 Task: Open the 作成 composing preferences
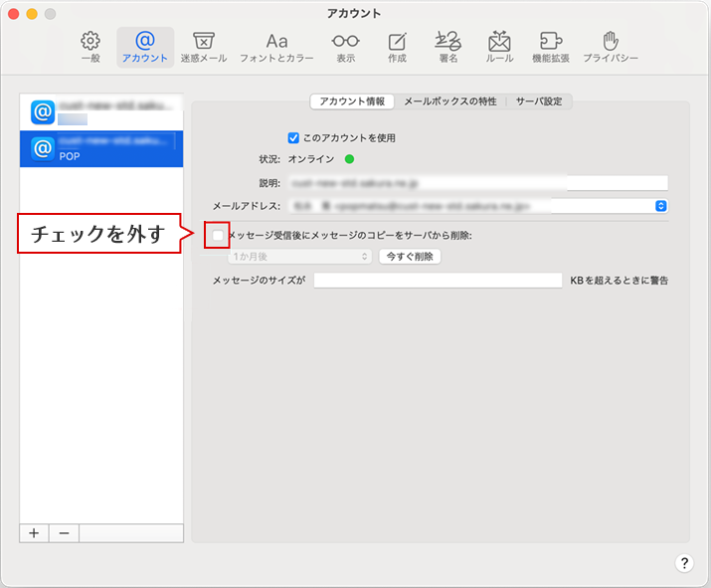[x=397, y=46]
